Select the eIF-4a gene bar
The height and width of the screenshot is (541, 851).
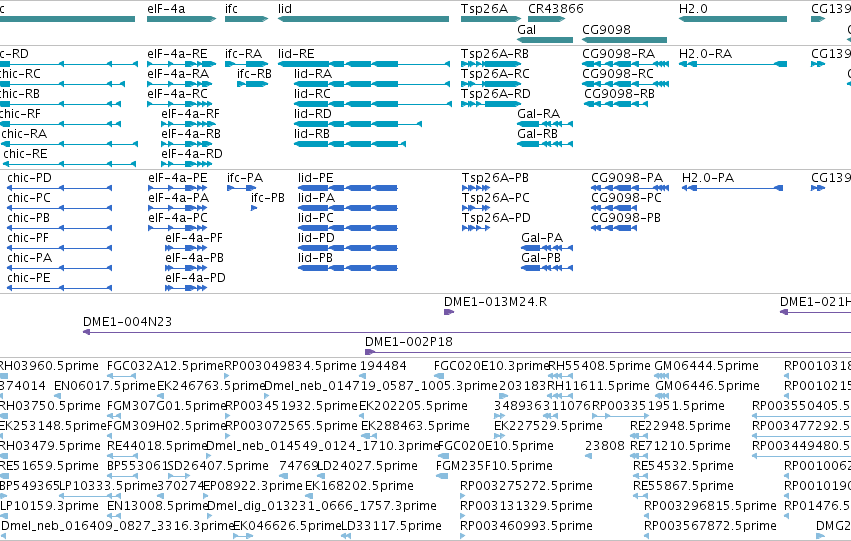182,19
